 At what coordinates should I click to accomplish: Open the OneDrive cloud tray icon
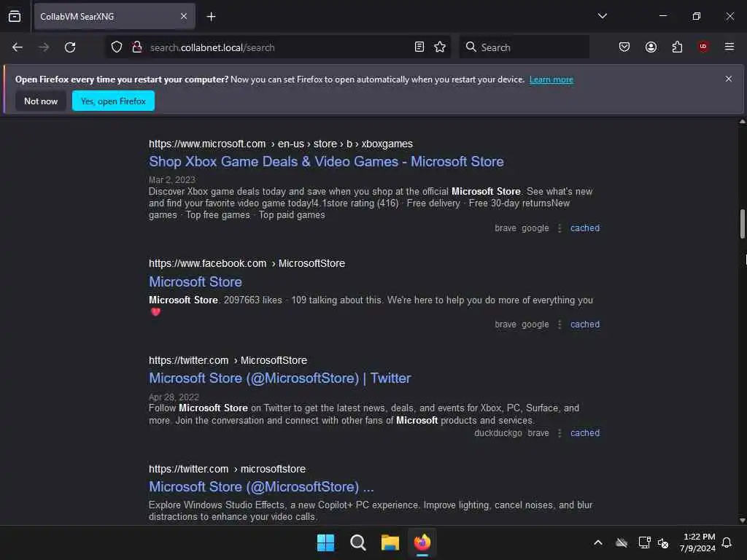tap(622, 542)
